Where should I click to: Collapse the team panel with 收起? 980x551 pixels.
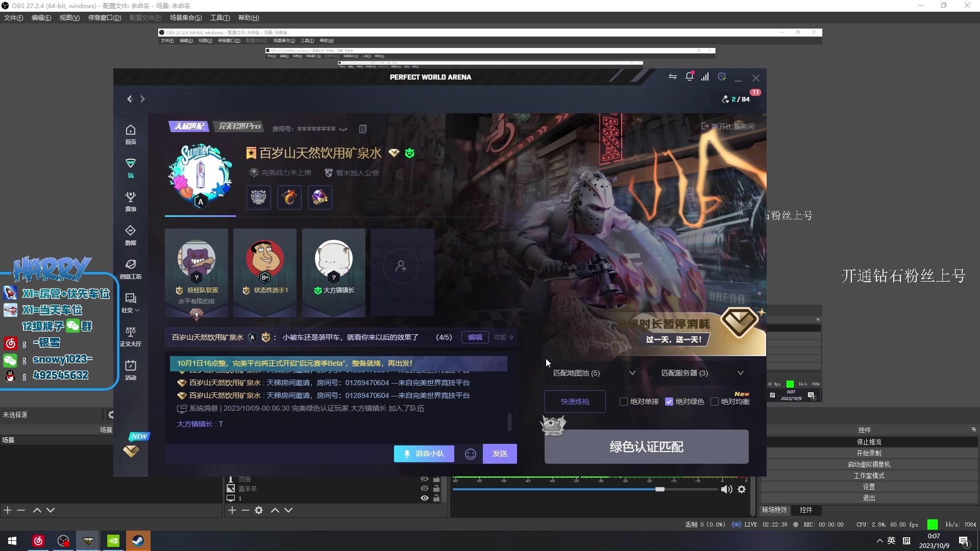pos(503,337)
